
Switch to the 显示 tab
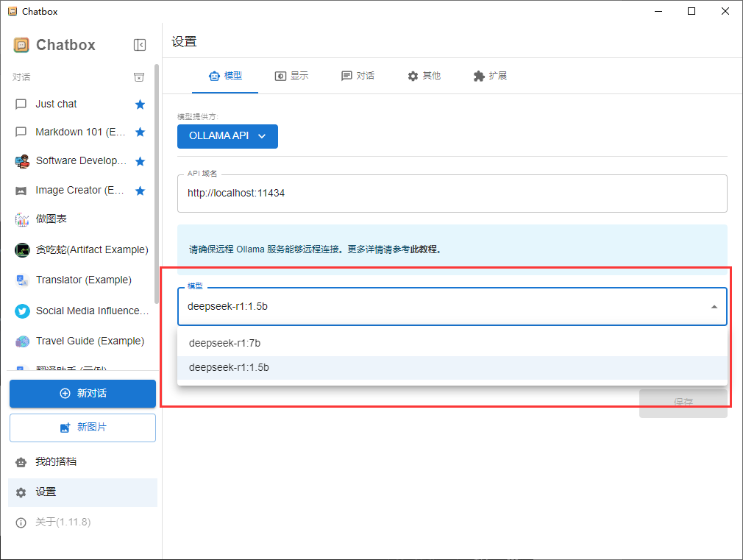click(291, 76)
